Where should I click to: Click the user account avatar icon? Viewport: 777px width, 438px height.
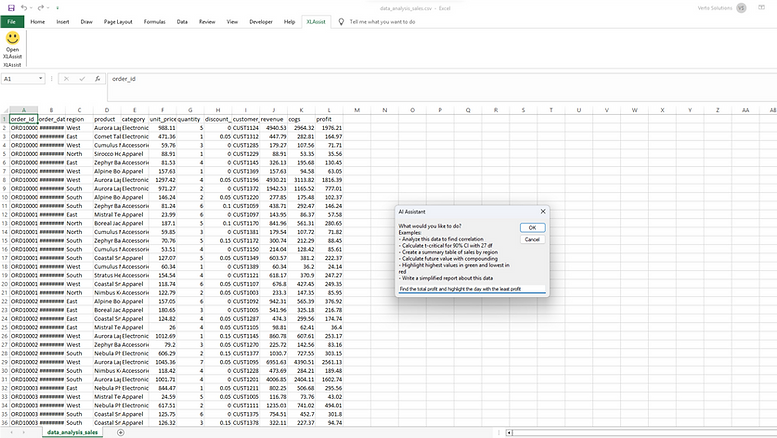pyautogui.click(x=741, y=8)
